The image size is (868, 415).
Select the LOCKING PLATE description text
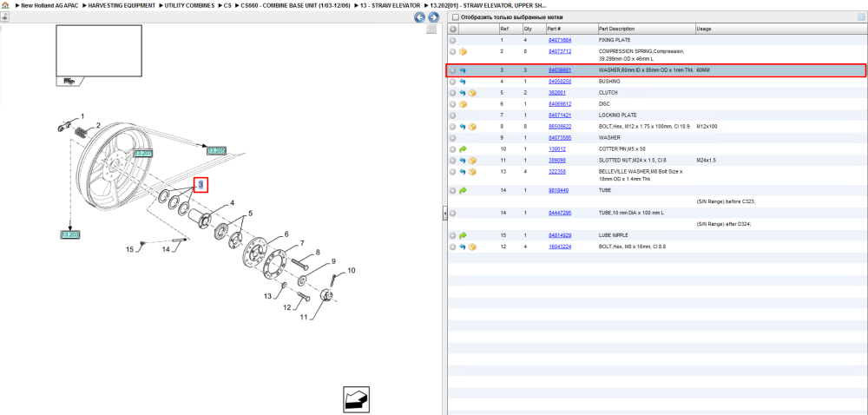616,115
